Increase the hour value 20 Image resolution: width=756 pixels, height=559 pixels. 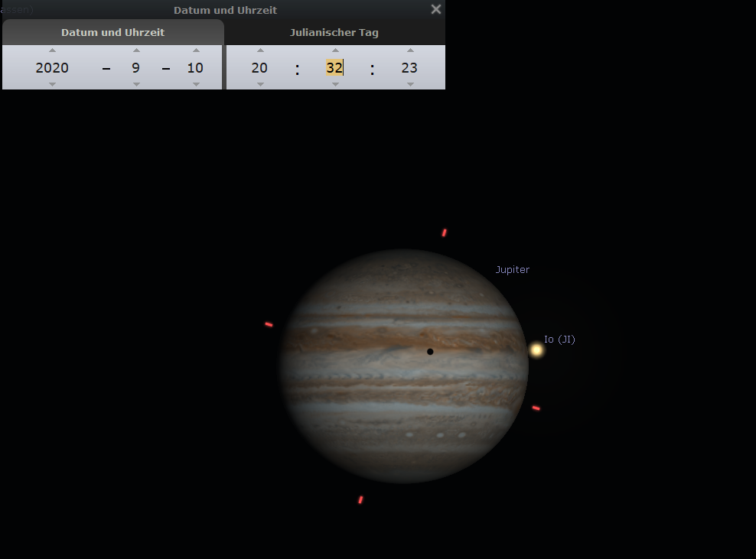click(260, 50)
